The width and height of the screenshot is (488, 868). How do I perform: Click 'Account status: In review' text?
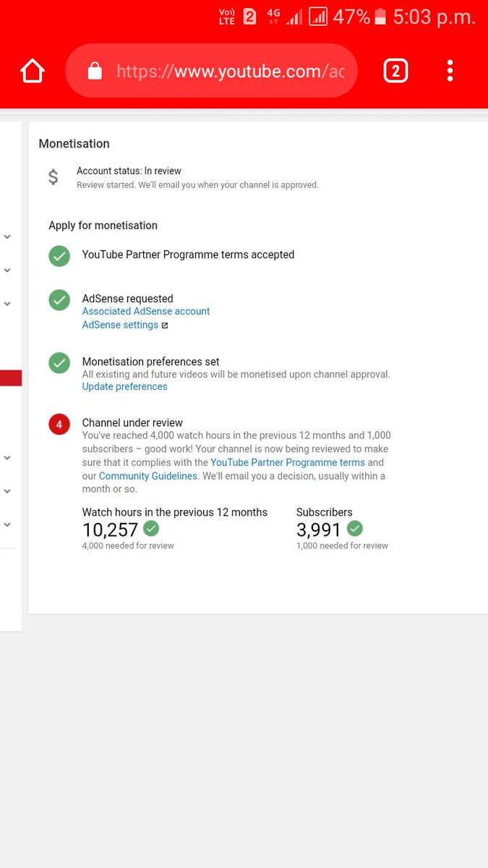(129, 171)
